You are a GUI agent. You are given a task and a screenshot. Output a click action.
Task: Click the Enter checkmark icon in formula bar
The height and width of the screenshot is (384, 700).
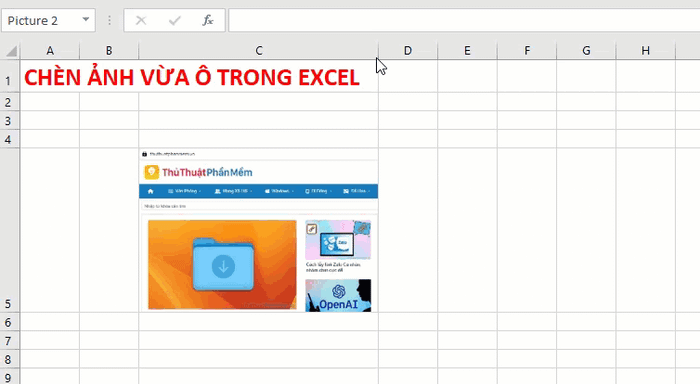point(175,21)
